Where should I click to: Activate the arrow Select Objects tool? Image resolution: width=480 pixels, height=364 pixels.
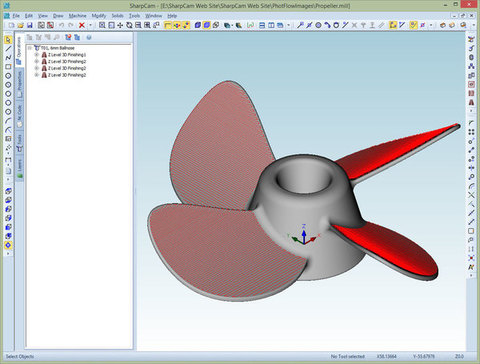(x=8, y=40)
